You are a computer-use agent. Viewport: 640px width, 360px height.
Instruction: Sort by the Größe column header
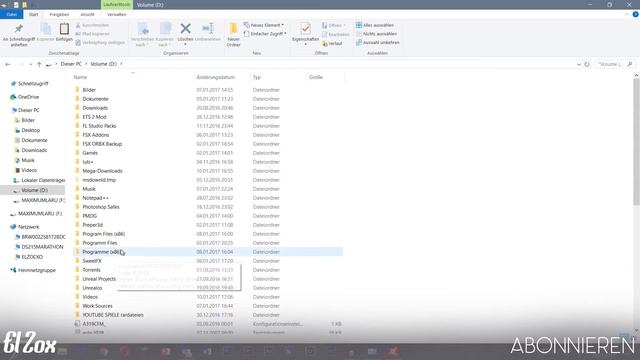click(316, 77)
